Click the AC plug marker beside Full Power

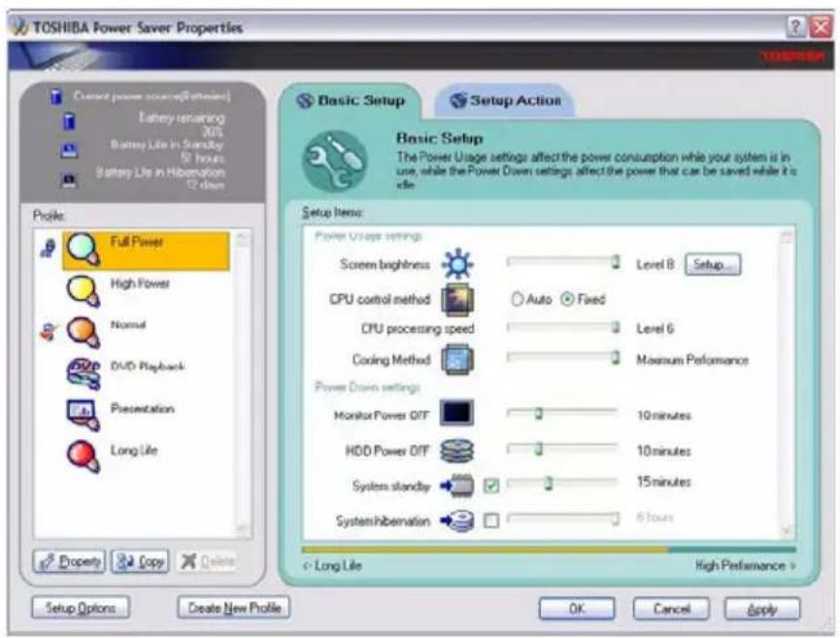(48, 248)
